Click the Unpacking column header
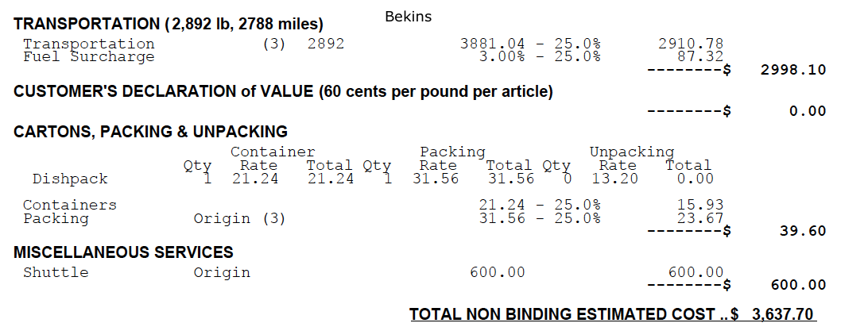 click(631, 152)
